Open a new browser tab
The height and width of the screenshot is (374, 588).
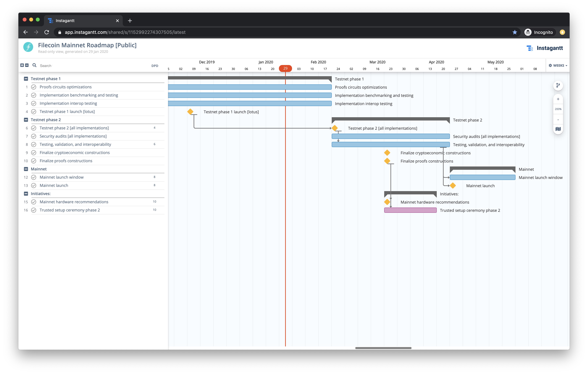(130, 21)
